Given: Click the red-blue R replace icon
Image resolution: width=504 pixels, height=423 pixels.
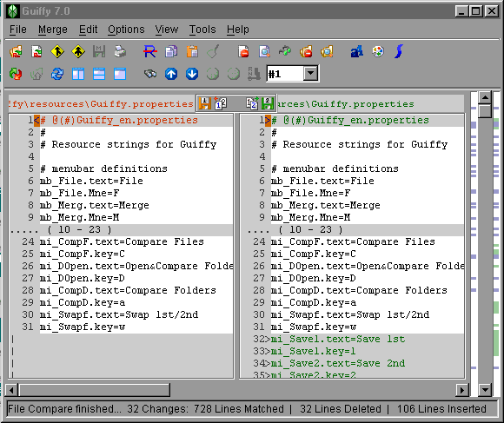Looking at the screenshot, I should tap(150, 52).
